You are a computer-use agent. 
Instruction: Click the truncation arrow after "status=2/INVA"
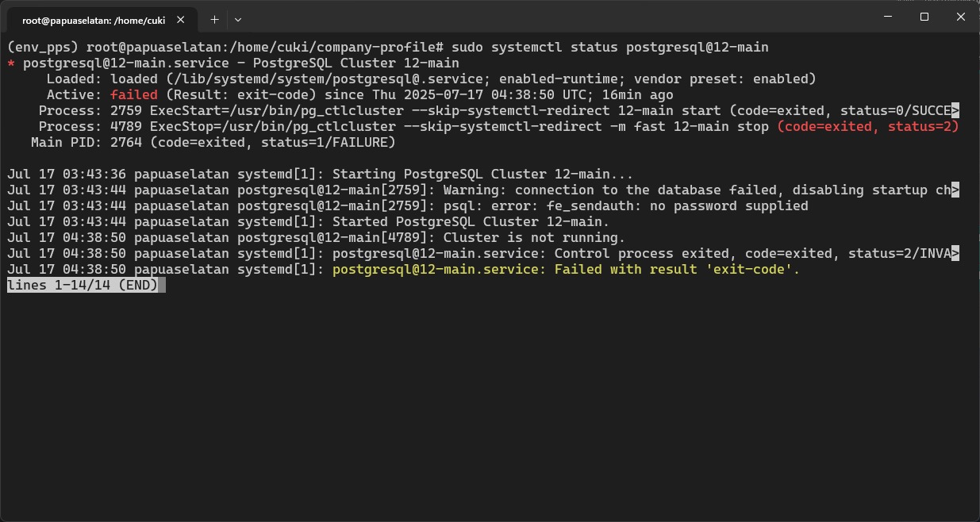(955, 254)
